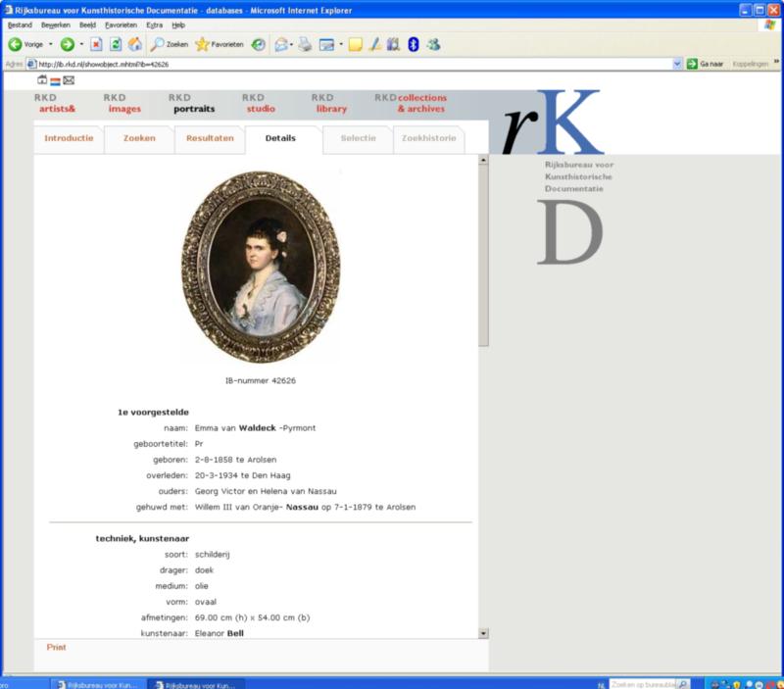Click the edit page window icon

[326, 44]
